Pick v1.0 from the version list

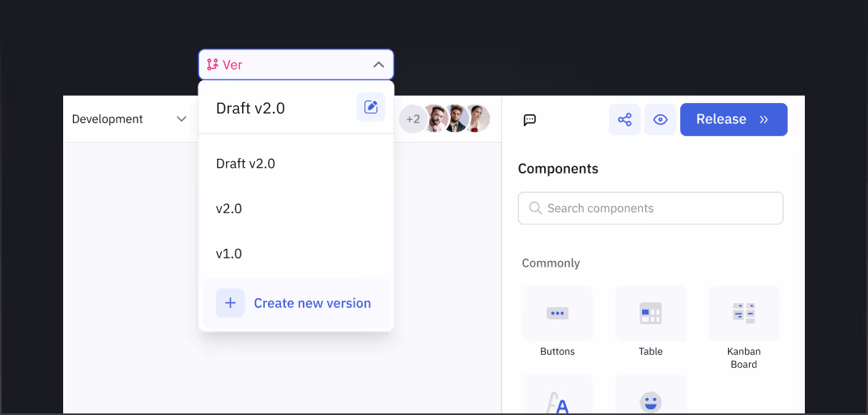coord(229,254)
